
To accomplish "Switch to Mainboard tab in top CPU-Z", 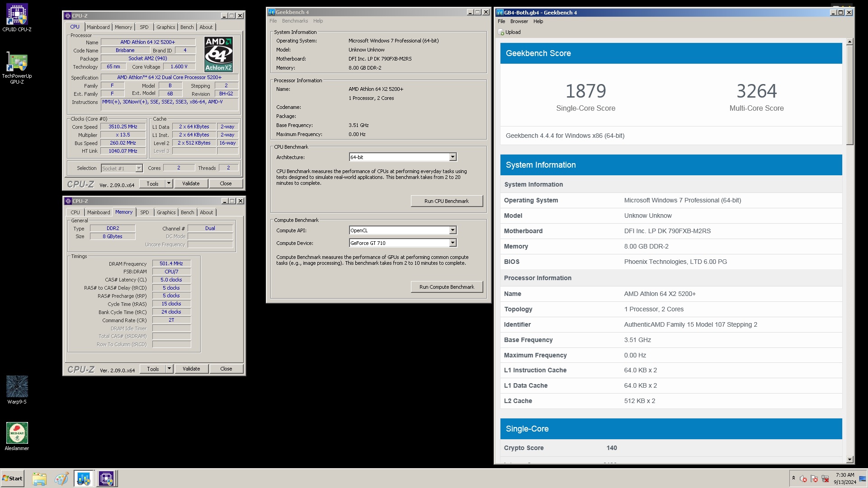I will pos(98,27).
